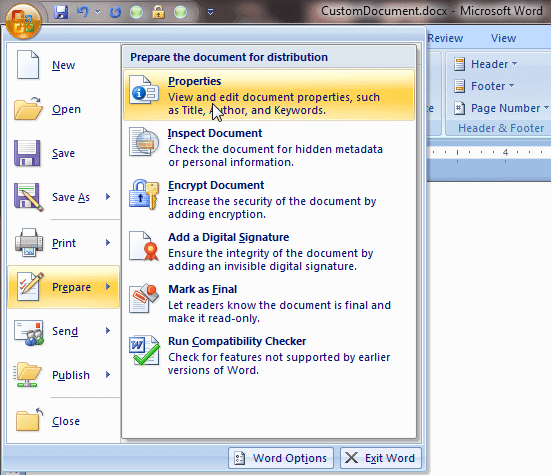Select Properties heading in Prepare list
This screenshot has height=476, width=552.
click(194, 81)
